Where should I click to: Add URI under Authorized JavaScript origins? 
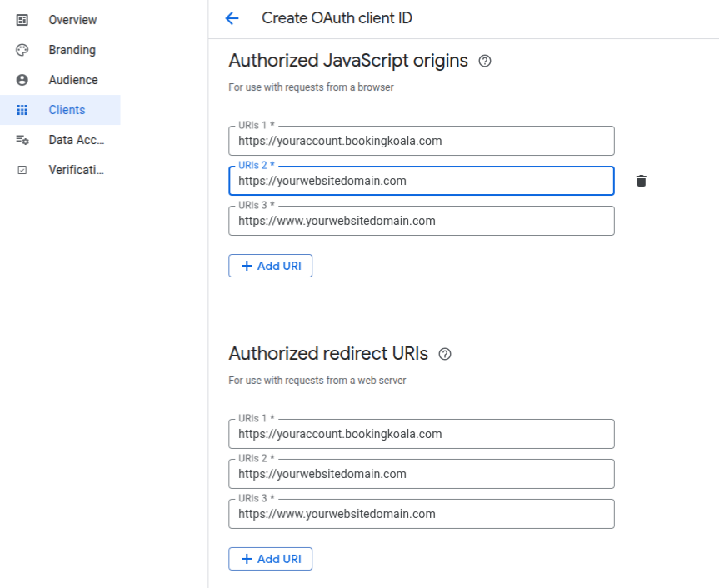coord(271,266)
